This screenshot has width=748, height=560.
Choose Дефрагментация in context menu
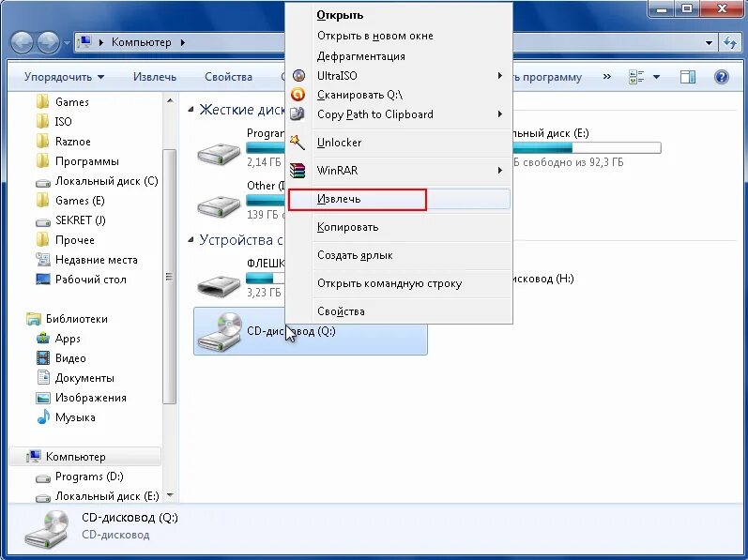[399, 56]
